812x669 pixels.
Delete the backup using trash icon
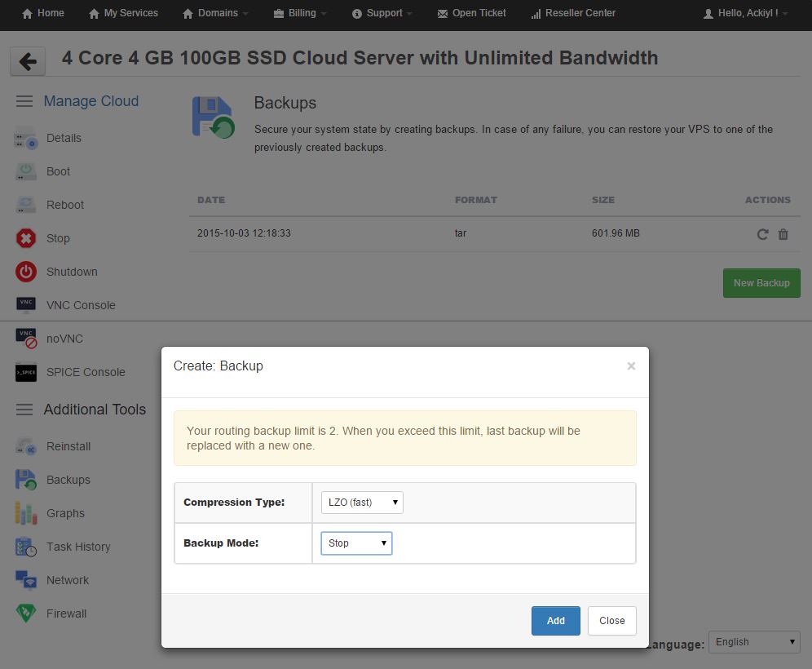tap(783, 234)
